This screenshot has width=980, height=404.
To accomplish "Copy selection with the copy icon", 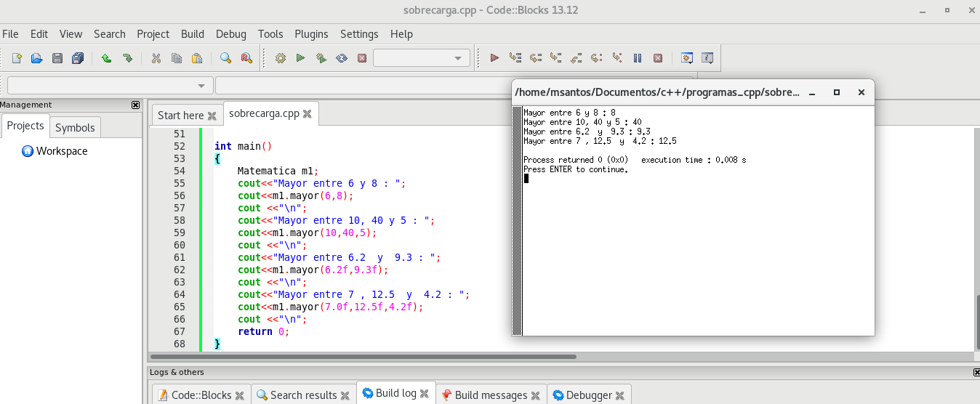I will tap(176, 58).
